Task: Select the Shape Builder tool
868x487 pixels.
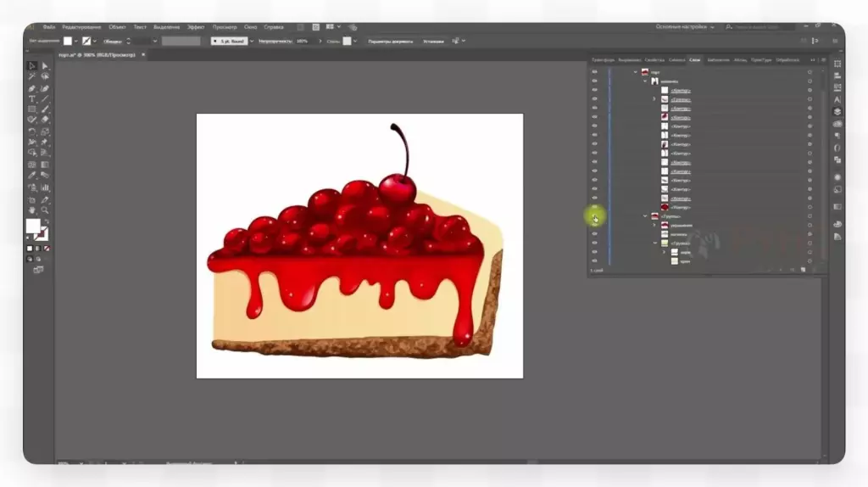Action: pyautogui.click(x=31, y=153)
